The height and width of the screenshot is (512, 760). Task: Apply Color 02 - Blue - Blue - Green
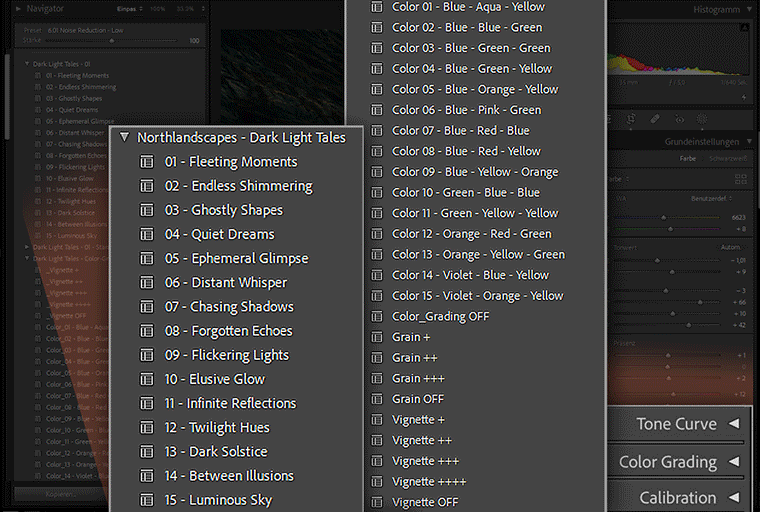pyautogui.click(x=467, y=28)
